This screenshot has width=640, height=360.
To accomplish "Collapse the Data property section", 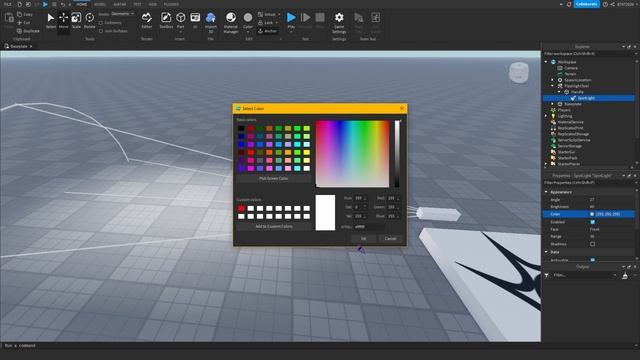I will 546,252.
